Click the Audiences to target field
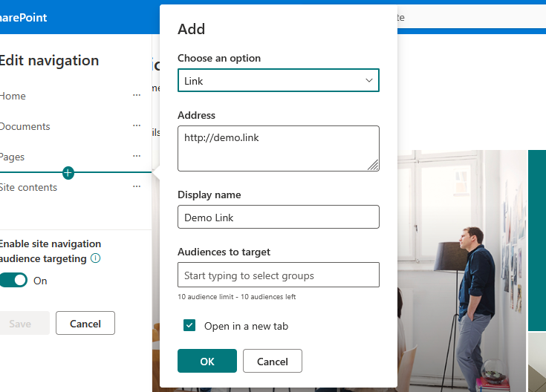Screen dimensions: 546x392 [279, 275]
